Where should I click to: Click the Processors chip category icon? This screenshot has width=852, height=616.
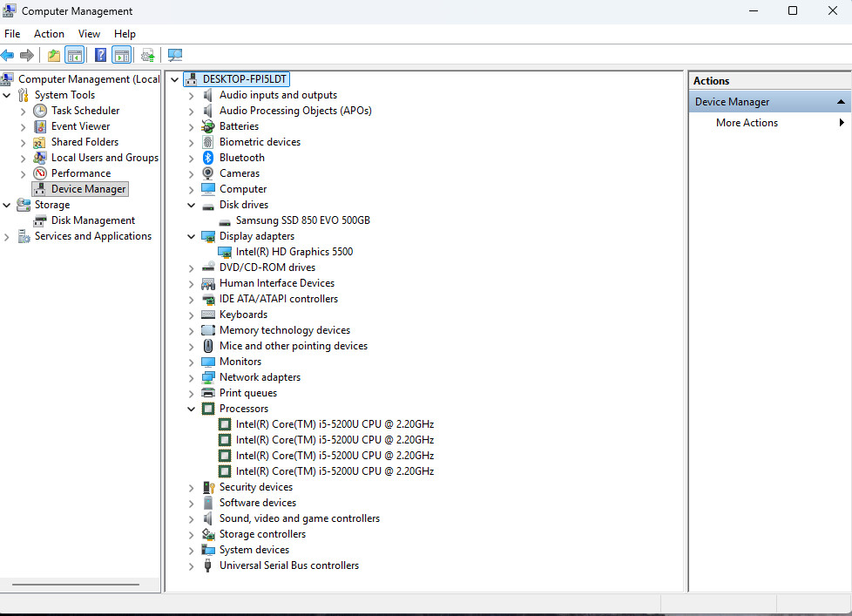208,409
